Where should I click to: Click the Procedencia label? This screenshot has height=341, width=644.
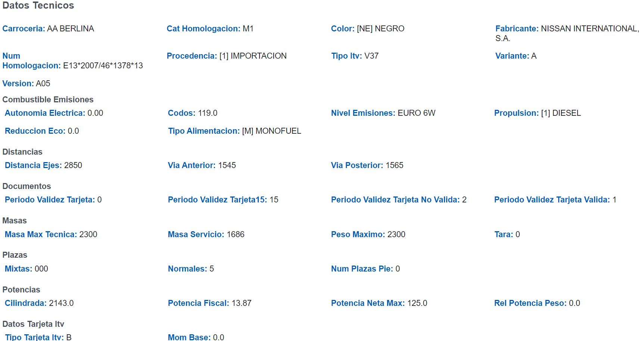tap(192, 56)
